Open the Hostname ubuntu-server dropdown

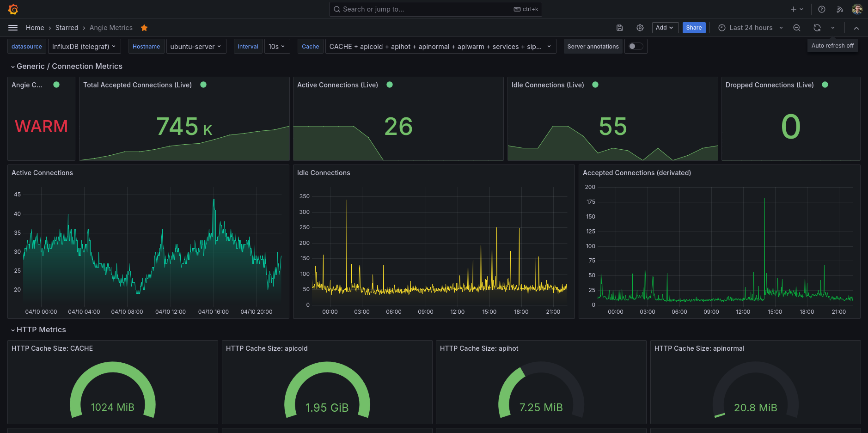pyautogui.click(x=196, y=46)
